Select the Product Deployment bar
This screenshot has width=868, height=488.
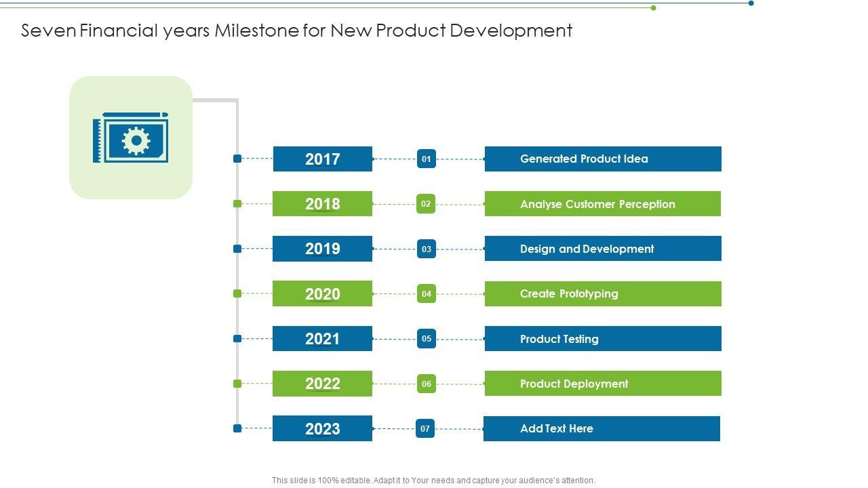[x=603, y=384]
